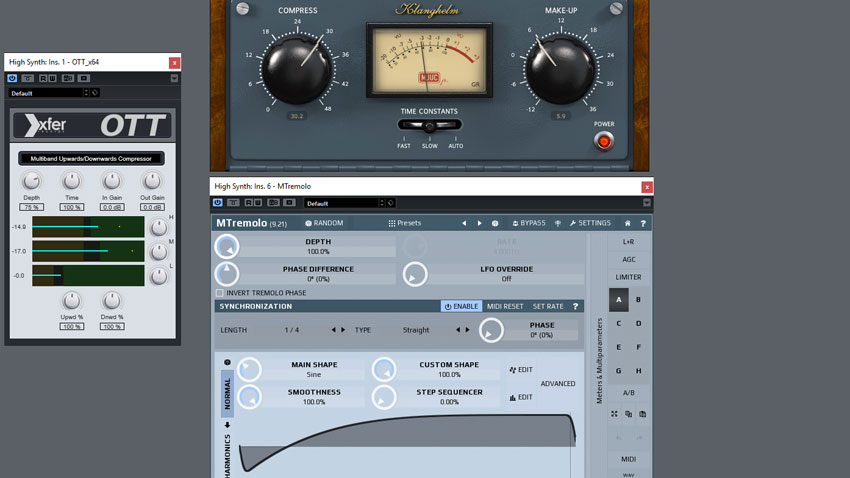Click the TIME CONSTANTS switch on the compressor
Image resolution: width=850 pixels, height=478 pixels.
click(429, 126)
